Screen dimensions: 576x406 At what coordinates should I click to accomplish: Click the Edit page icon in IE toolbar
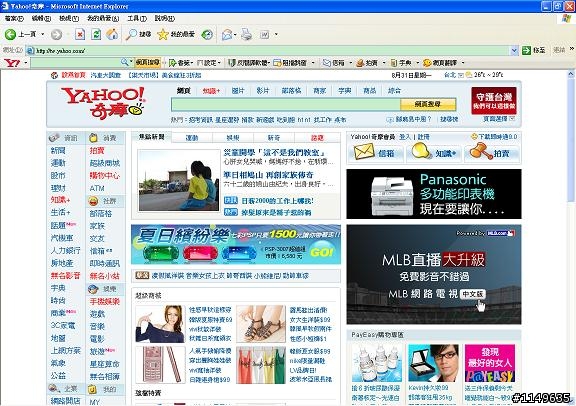264,35
